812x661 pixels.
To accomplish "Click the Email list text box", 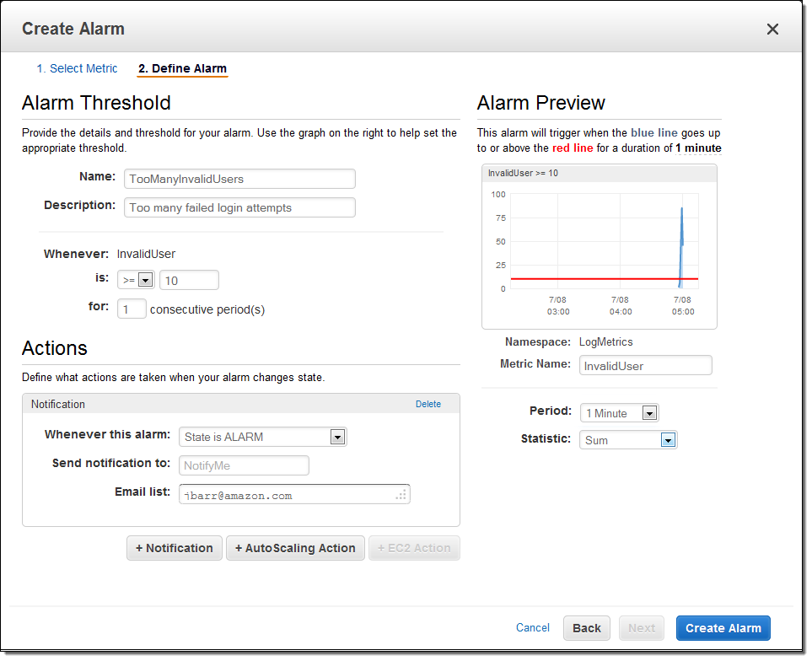I will click(x=293, y=495).
